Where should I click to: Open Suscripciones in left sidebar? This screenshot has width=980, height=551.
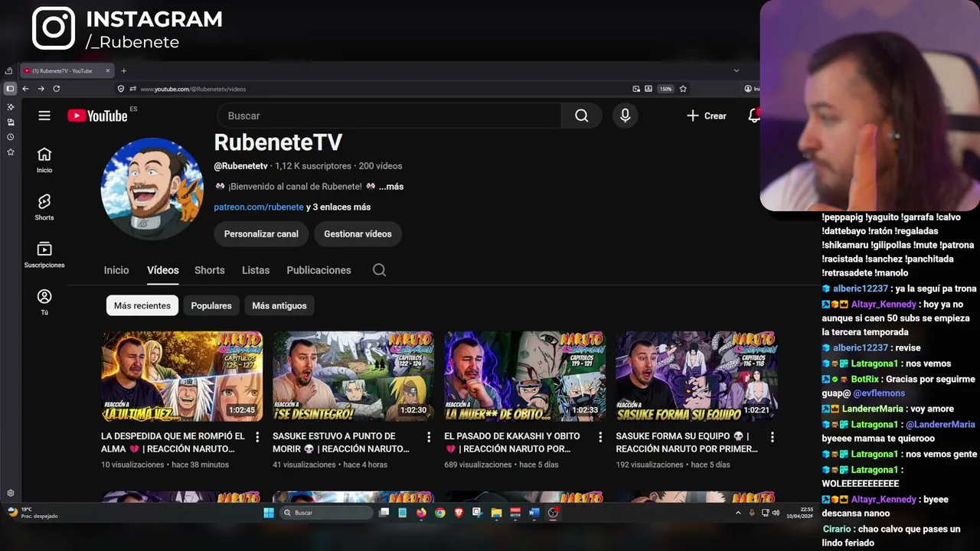(x=44, y=255)
